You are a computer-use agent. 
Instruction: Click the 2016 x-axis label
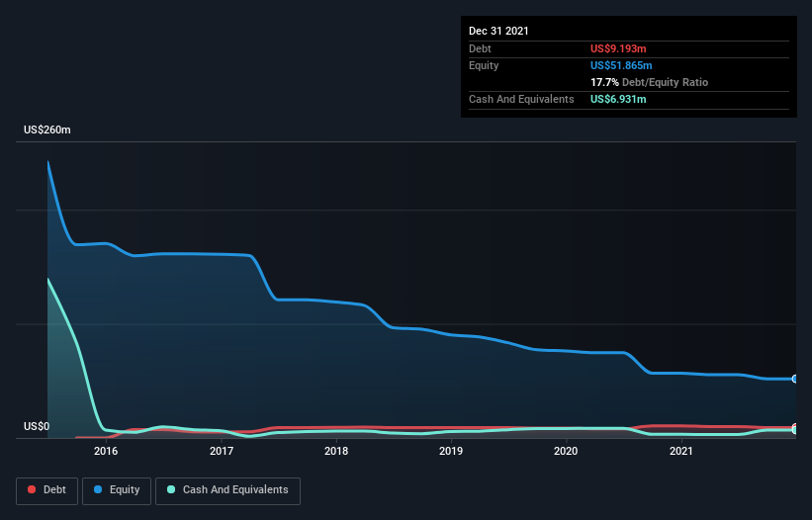point(106,451)
